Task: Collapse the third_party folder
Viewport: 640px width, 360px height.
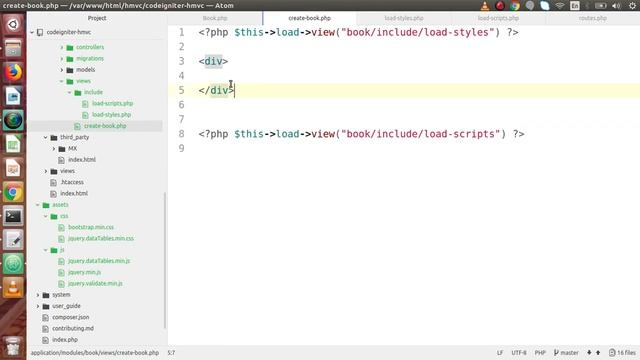Action: pos(46,138)
